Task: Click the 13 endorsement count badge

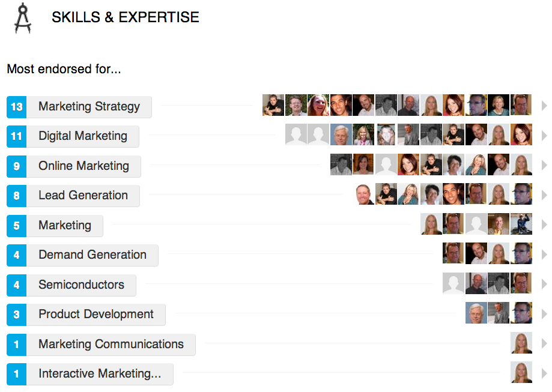Action: point(17,107)
